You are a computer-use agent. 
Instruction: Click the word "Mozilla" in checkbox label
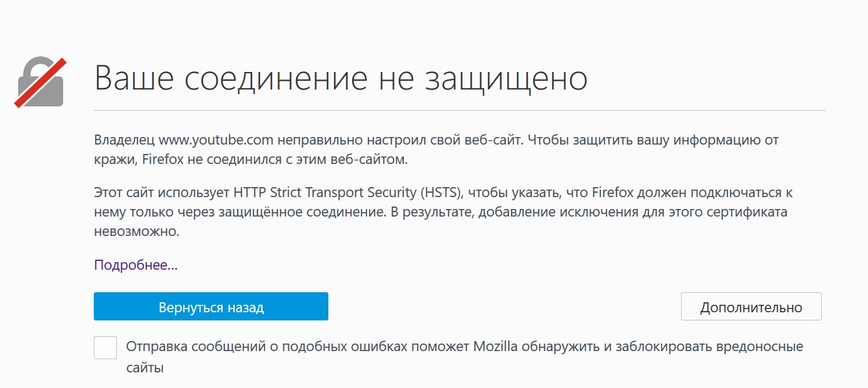(495, 347)
